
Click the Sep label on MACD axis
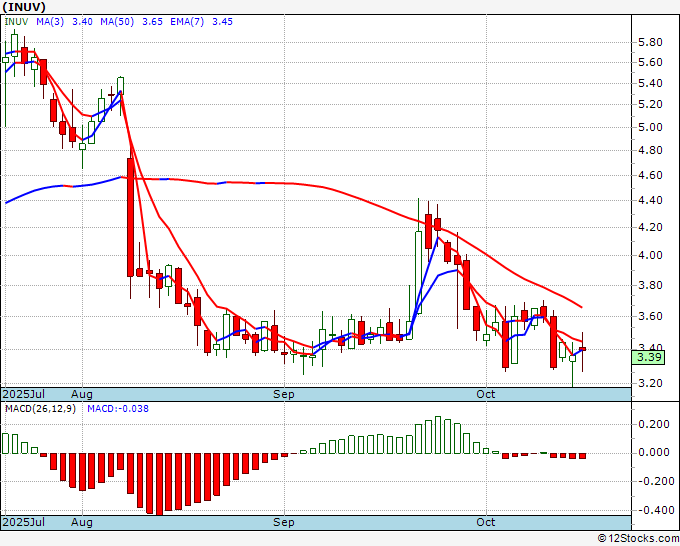pos(284,522)
